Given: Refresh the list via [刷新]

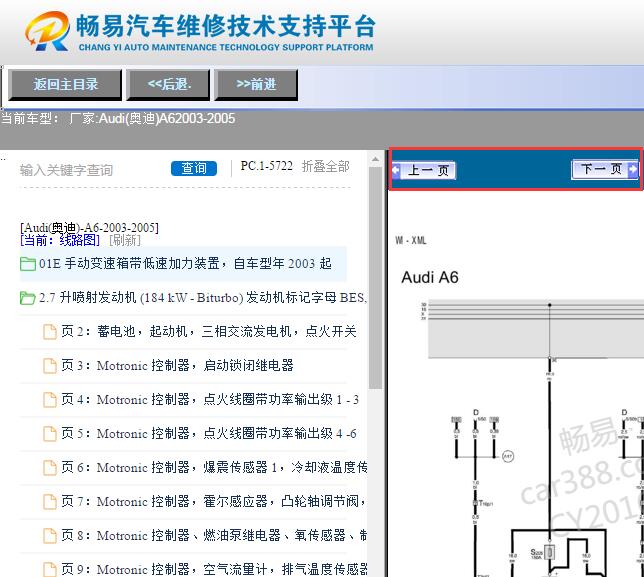Looking at the screenshot, I should (125, 240).
